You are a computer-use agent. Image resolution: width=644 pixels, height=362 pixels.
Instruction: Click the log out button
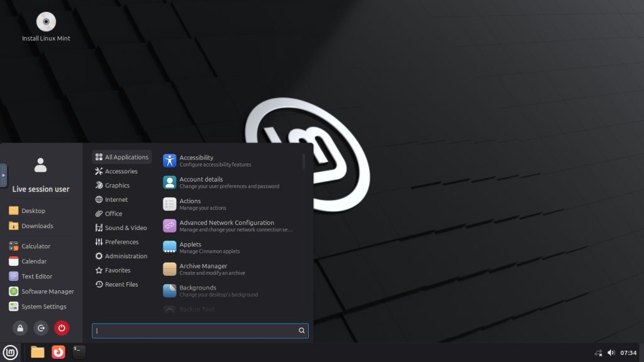click(41, 328)
